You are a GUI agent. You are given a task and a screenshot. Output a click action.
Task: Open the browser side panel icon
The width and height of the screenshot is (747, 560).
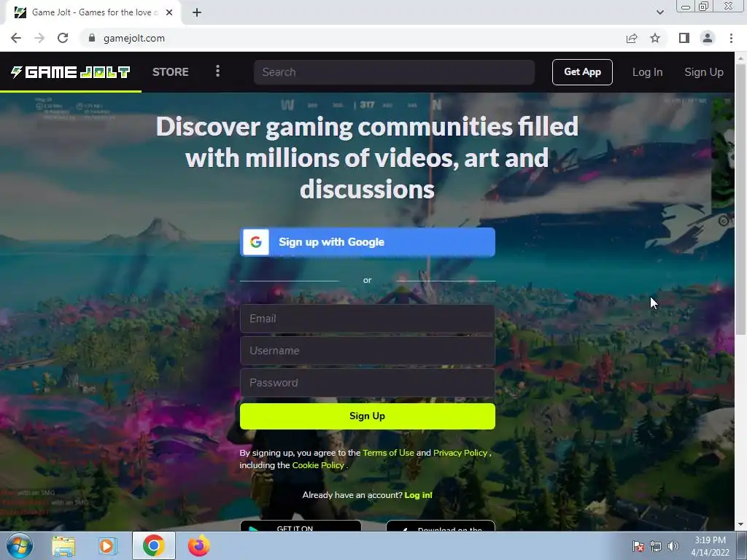[684, 38]
